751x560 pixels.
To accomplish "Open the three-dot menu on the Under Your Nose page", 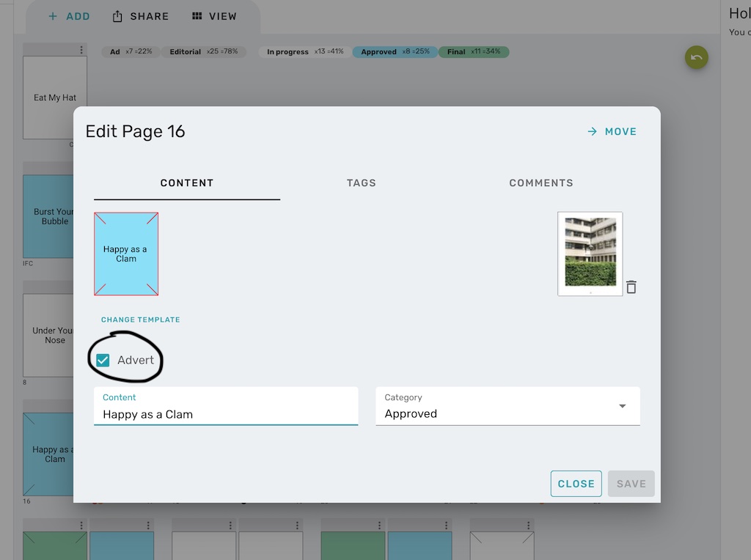I will (81, 288).
